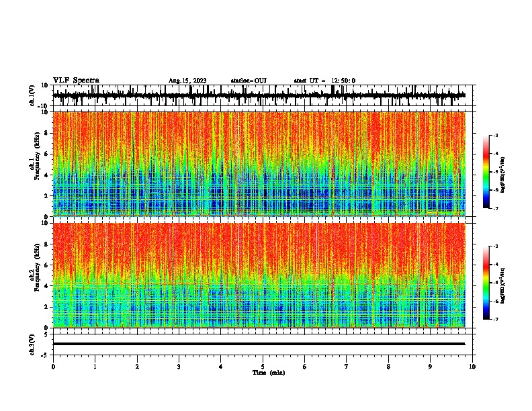Click the time axis tick label '9'
532x411 pixels.
click(430, 367)
